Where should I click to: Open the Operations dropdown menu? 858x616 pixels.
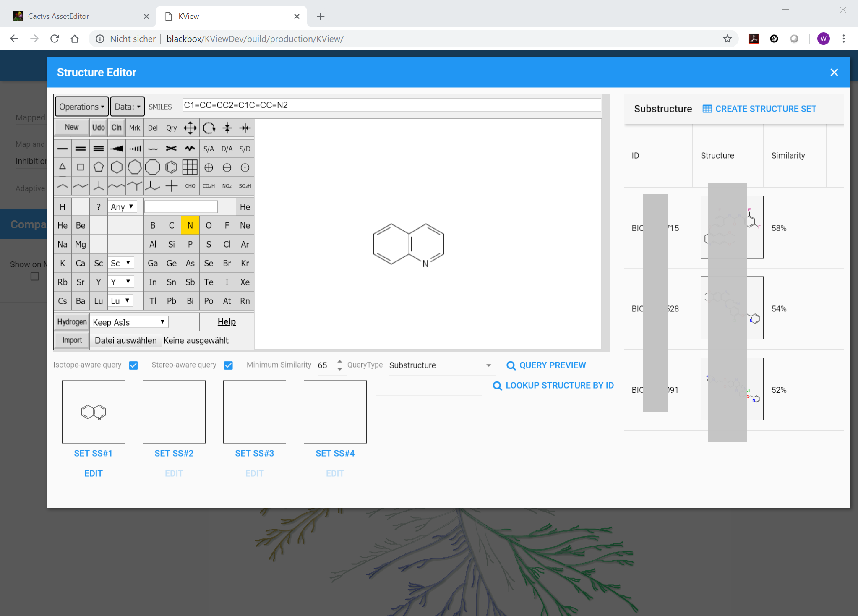coord(81,107)
